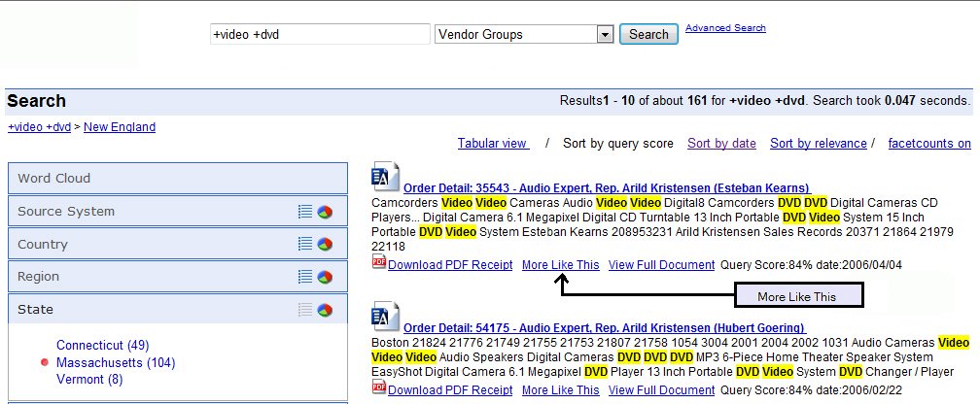Click document icon for Order Detail 35543
The width and height of the screenshot is (980, 404).
coord(385,177)
